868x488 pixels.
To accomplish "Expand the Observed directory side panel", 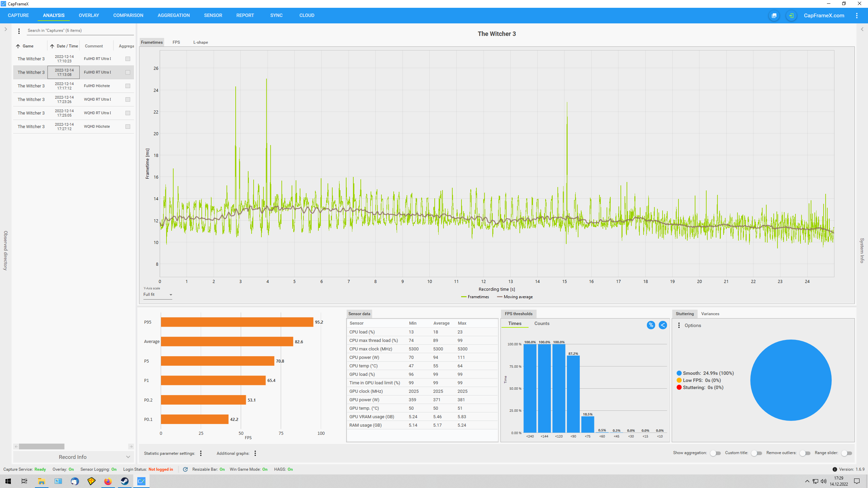I will tap(5, 29).
